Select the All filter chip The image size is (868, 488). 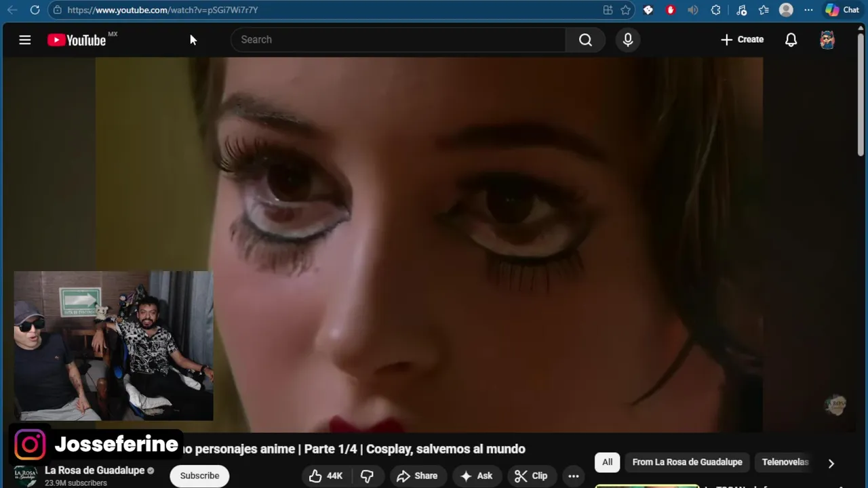(607, 462)
